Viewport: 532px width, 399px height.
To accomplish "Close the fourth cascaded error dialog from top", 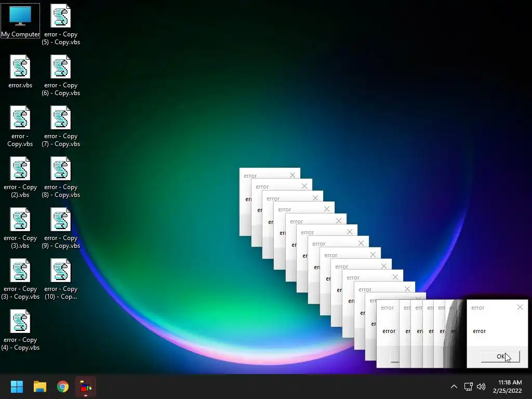I will point(327,209).
